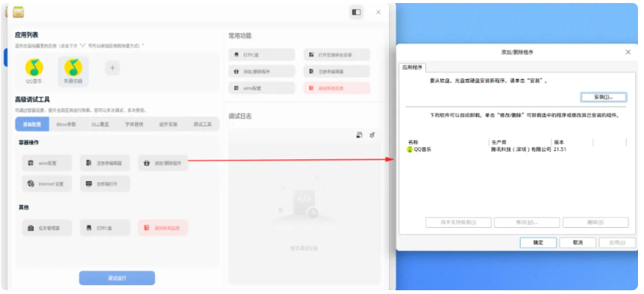The height and width of the screenshot is (294, 644).
Task: Toggle the sidebar panel icon in title bar
Action: click(357, 12)
